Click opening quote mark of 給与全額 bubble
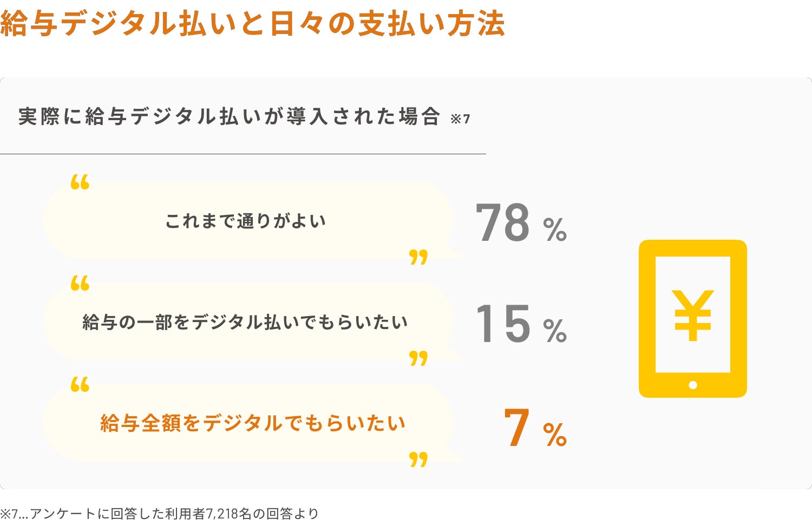Screen dimensions: 812x532 click(80, 384)
